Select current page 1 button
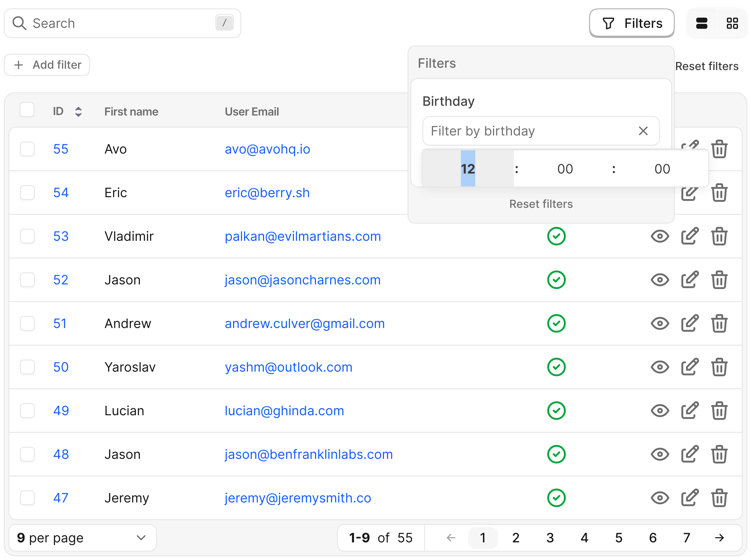Viewport: 751px width, 560px height. [x=483, y=538]
